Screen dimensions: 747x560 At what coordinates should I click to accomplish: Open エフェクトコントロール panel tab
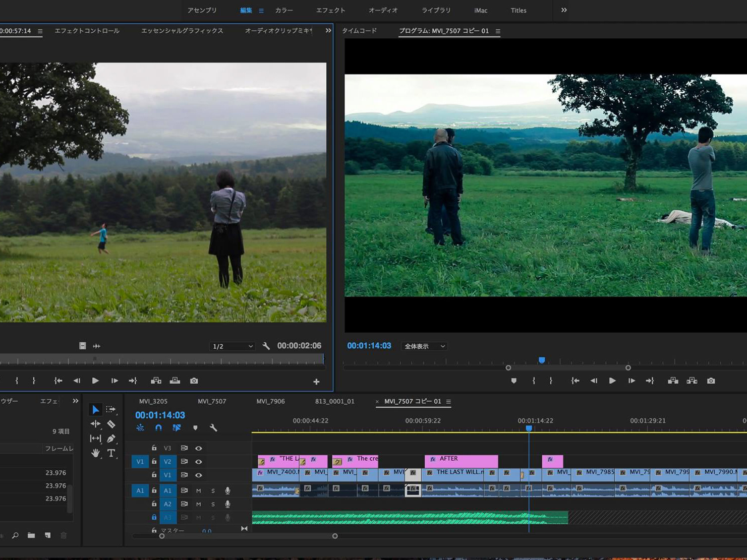(87, 31)
